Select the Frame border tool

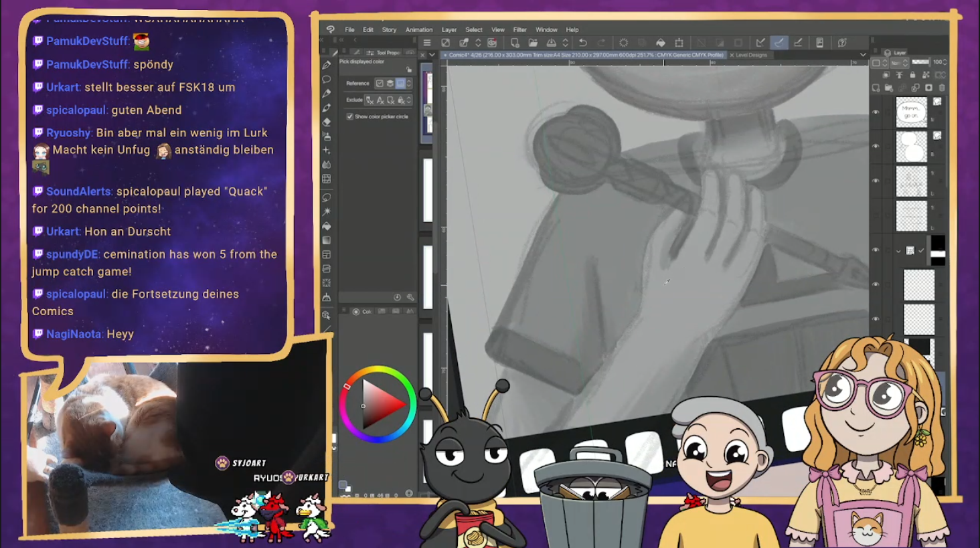point(327,254)
